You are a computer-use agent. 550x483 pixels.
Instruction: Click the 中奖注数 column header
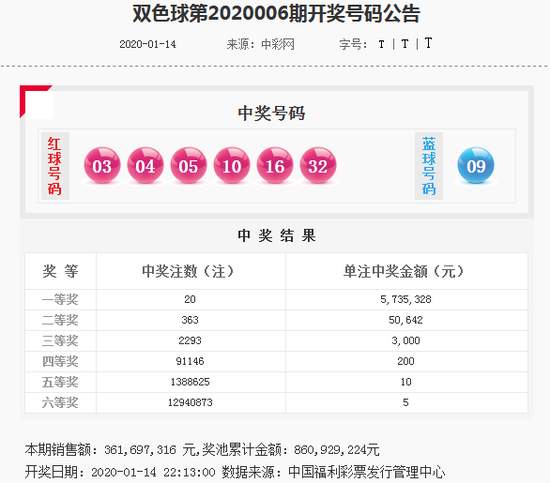tap(188, 271)
